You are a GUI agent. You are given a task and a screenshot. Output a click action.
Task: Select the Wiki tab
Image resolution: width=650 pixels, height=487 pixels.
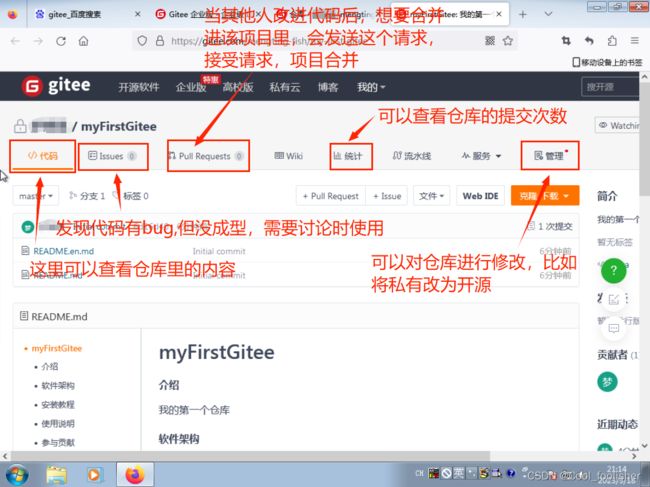click(x=289, y=156)
